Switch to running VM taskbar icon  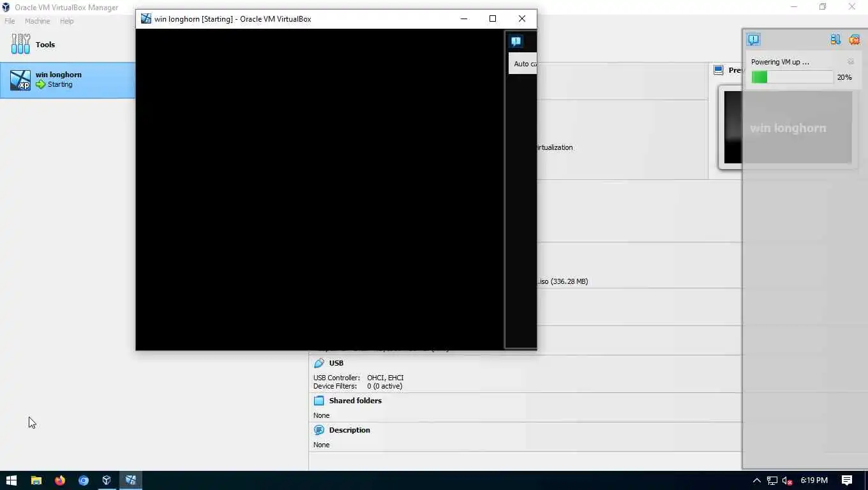click(x=131, y=480)
